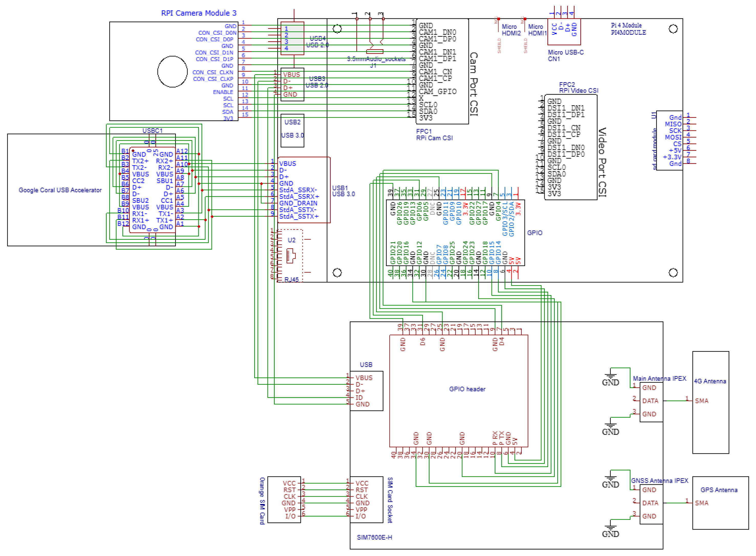Click the GPIO header label on SIM module
756x556 pixels.
[x=467, y=389]
